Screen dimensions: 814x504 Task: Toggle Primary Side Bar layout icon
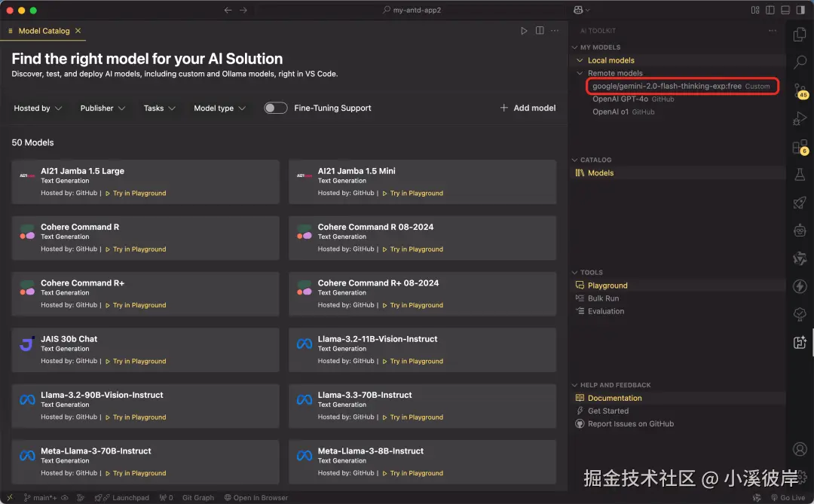(x=770, y=10)
